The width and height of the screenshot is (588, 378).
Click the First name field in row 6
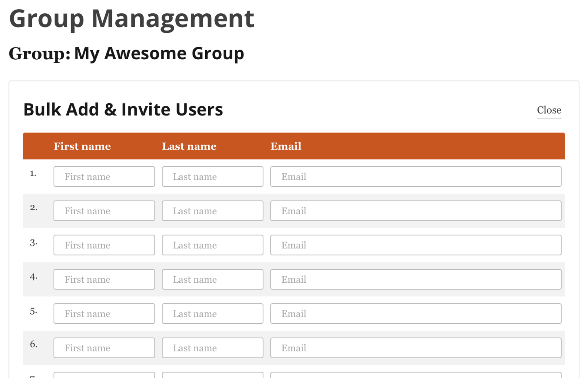[x=104, y=348]
